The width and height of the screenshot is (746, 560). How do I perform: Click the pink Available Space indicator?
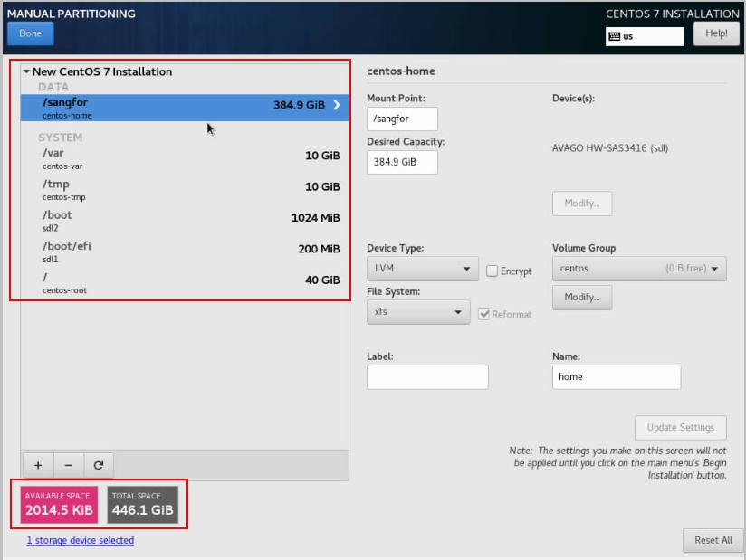tap(58, 504)
